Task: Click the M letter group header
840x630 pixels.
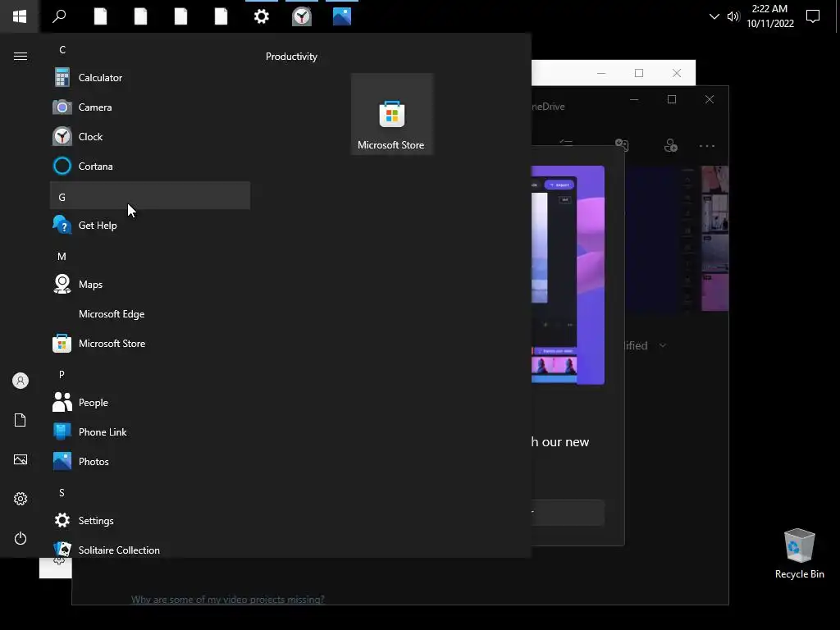Action: coord(150,256)
